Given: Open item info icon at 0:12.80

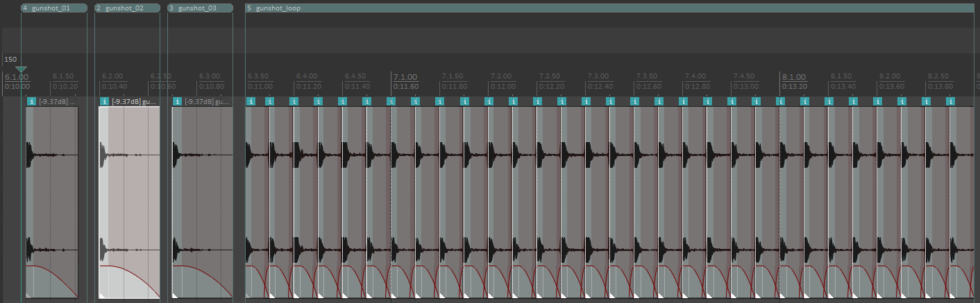Looking at the screenshot, I should tap(682, 101).
